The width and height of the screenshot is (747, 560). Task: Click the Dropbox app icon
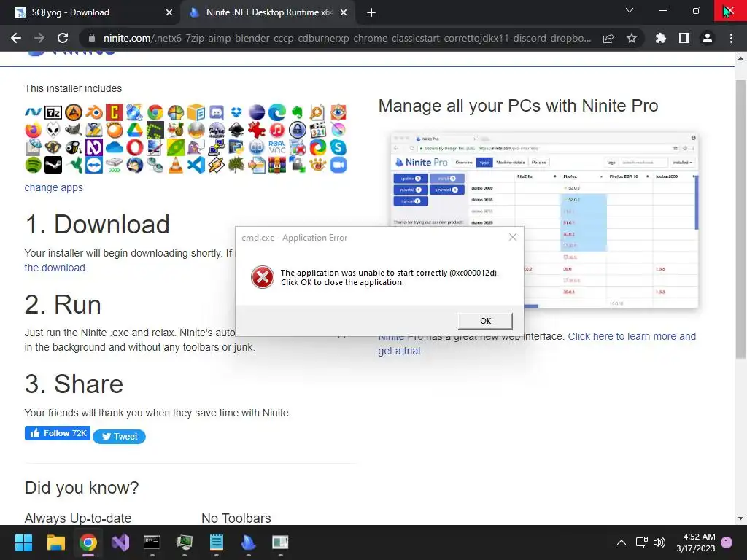point(236,112)
